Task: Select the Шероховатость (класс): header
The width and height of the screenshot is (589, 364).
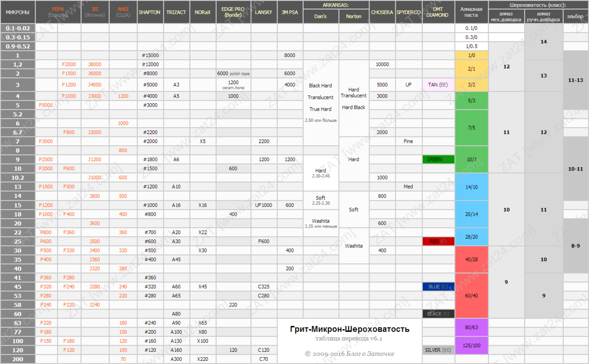Action: click(538, 5)
